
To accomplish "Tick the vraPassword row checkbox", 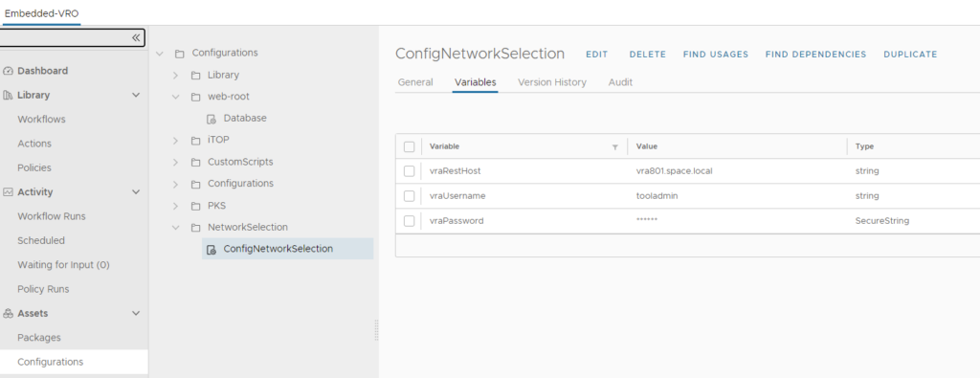I will pos(409,221).
